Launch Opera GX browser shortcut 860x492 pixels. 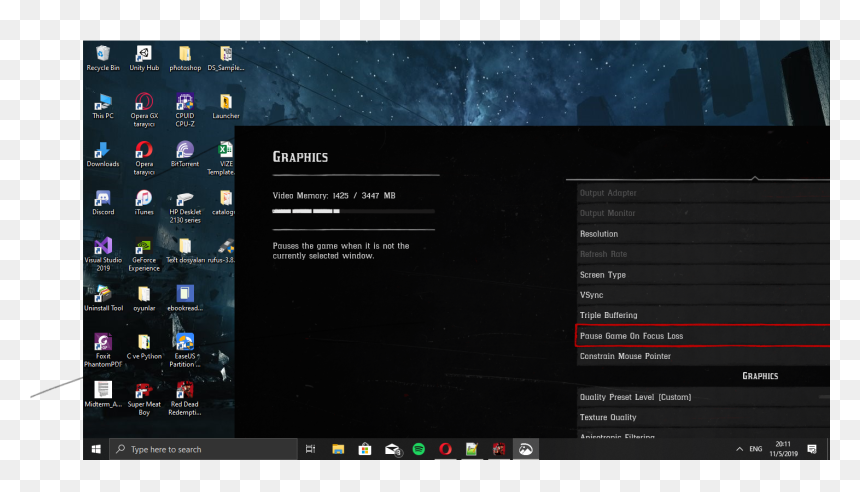[144, 110]
